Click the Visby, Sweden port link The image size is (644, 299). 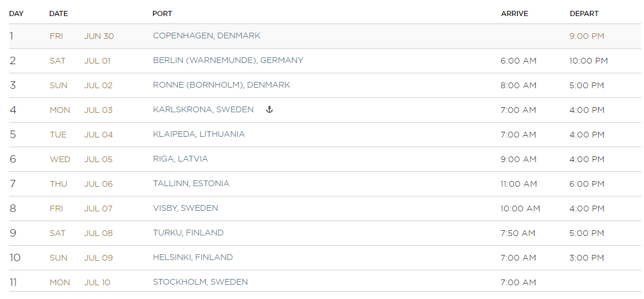click(185, 208)
